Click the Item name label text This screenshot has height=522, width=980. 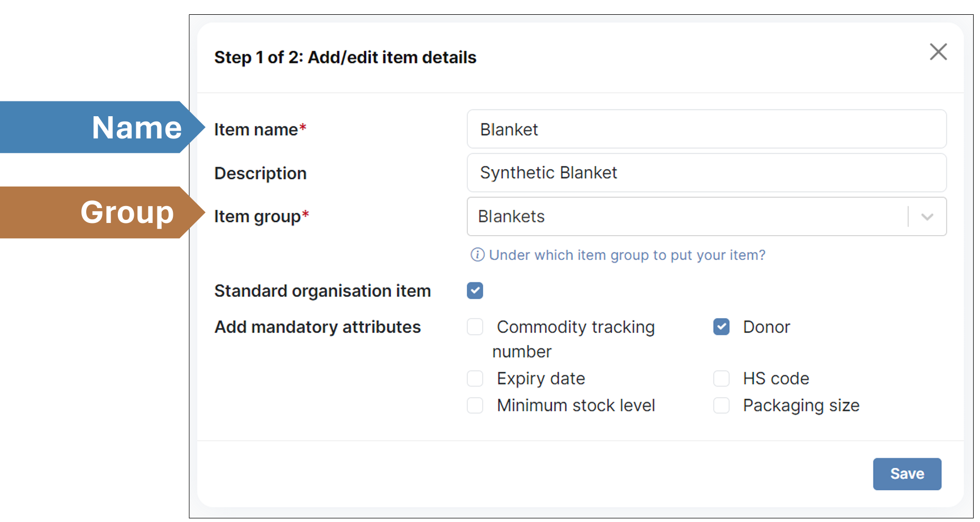click(256, 130)
